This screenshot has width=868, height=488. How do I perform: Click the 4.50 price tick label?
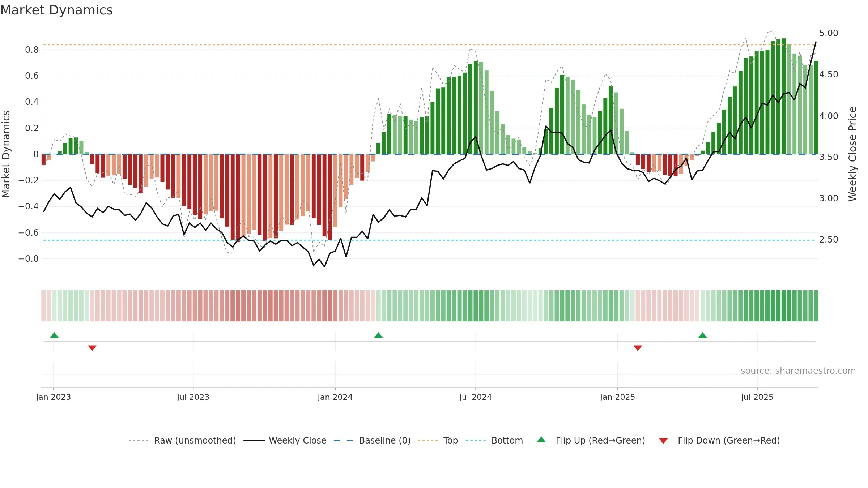coord(829,74)
